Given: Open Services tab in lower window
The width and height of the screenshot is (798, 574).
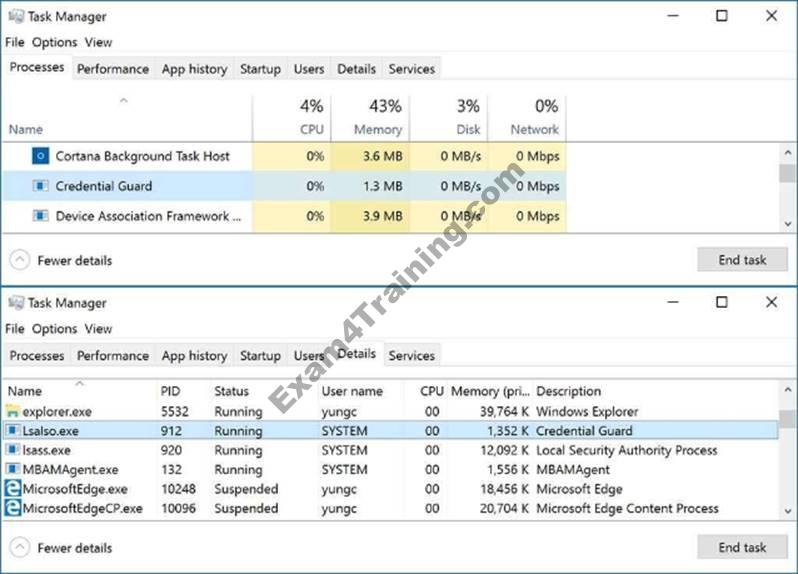Looking at the screenshot, I should tap(412, 356).
